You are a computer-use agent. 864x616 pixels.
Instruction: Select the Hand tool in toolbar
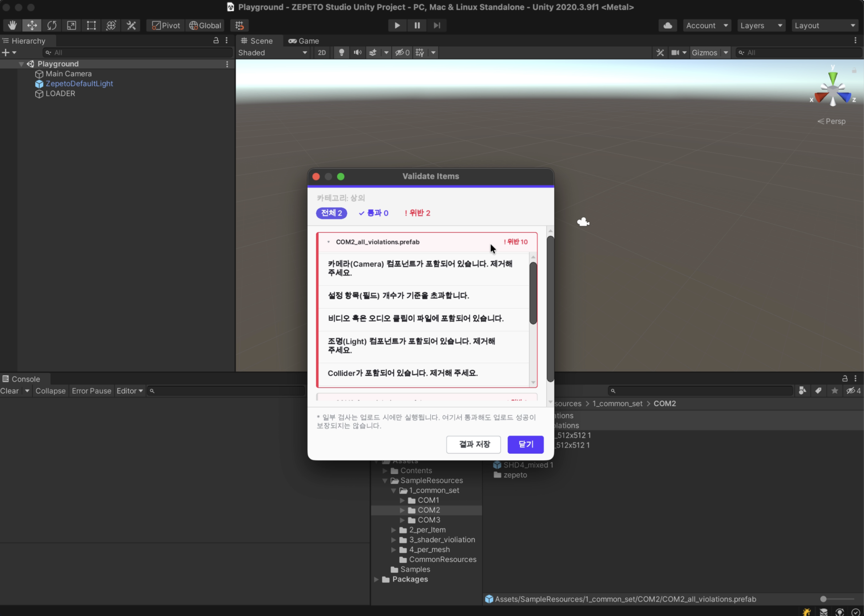[12, 25]
